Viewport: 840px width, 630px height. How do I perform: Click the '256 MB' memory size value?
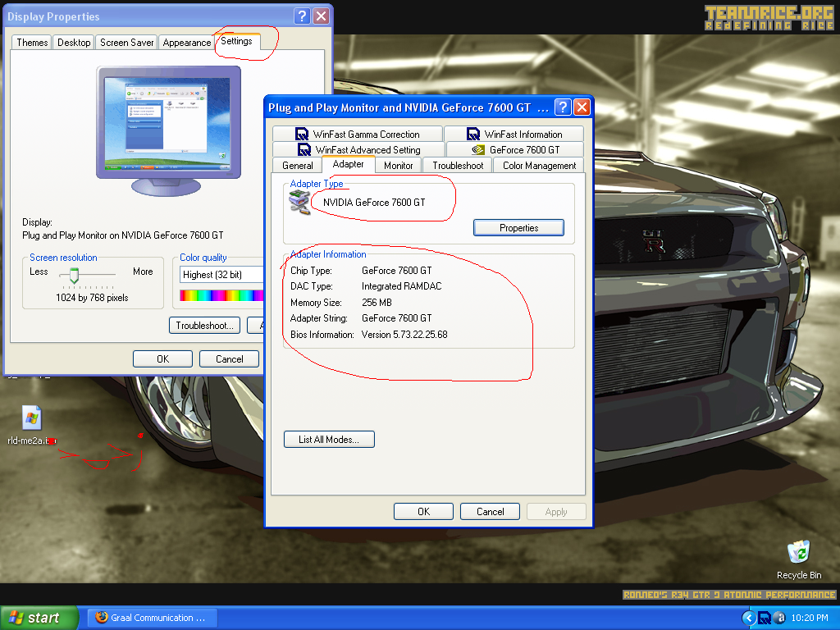pos(377,303)
